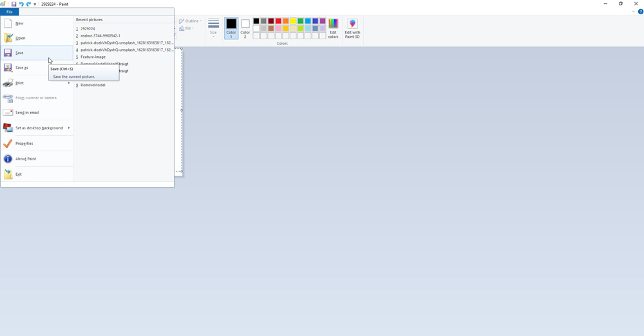Open Customize Quick Access Toolbar dropdown

pyautogui.click(x=35, y=4)
